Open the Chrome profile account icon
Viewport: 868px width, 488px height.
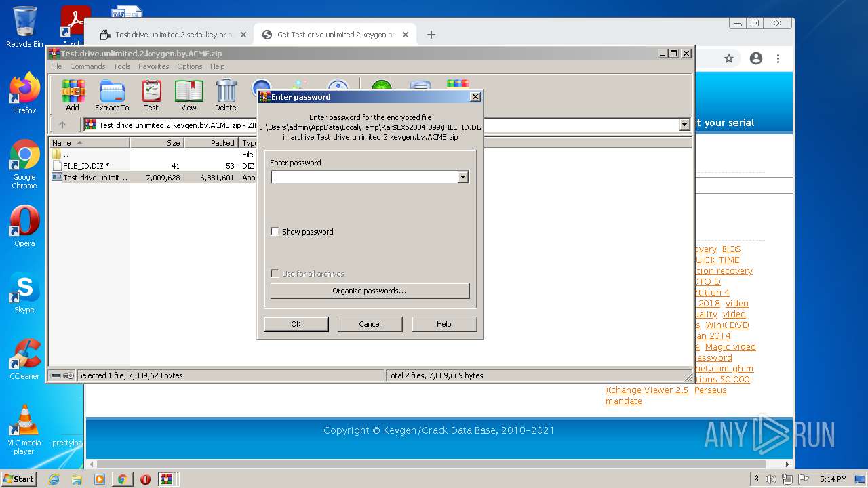(756, 59)
